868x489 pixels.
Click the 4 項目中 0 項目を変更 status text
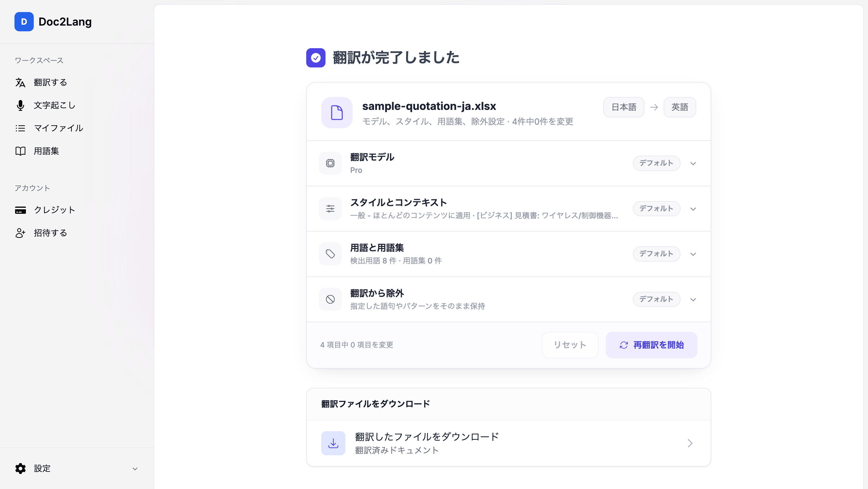357,345
